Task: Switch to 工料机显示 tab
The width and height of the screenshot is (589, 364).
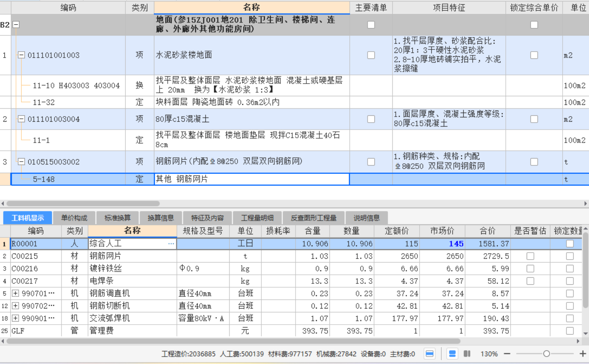Action: [x=28, y=218]
